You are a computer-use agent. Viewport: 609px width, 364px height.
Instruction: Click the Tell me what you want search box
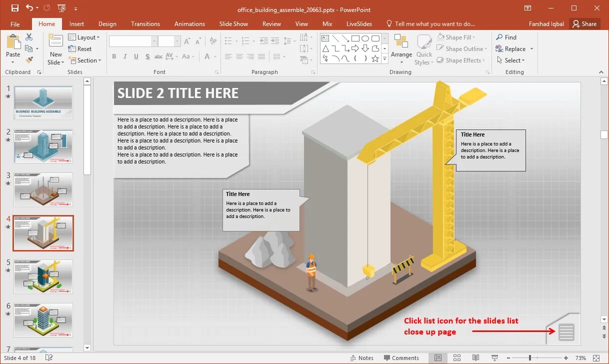pyautogui.click(x=430, y=24)
